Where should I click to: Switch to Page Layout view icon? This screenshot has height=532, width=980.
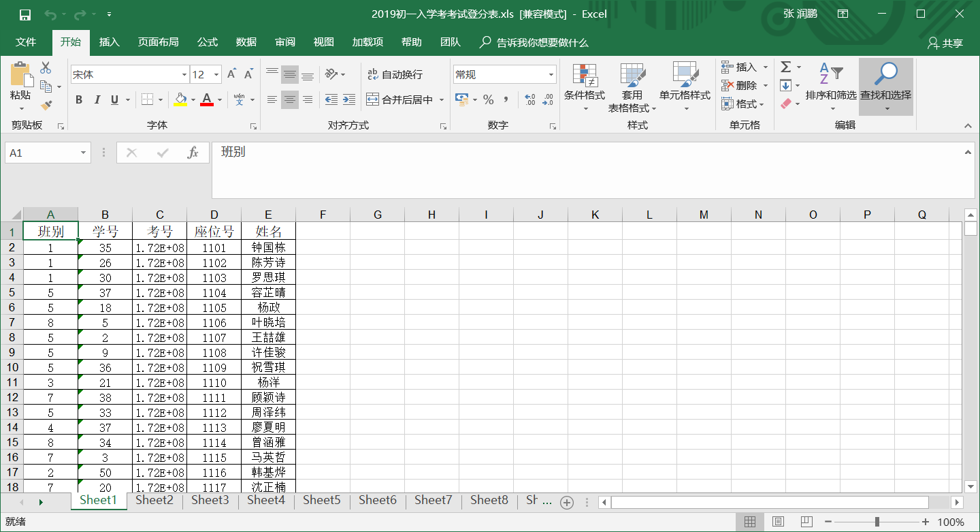click(x=779, y=522)
